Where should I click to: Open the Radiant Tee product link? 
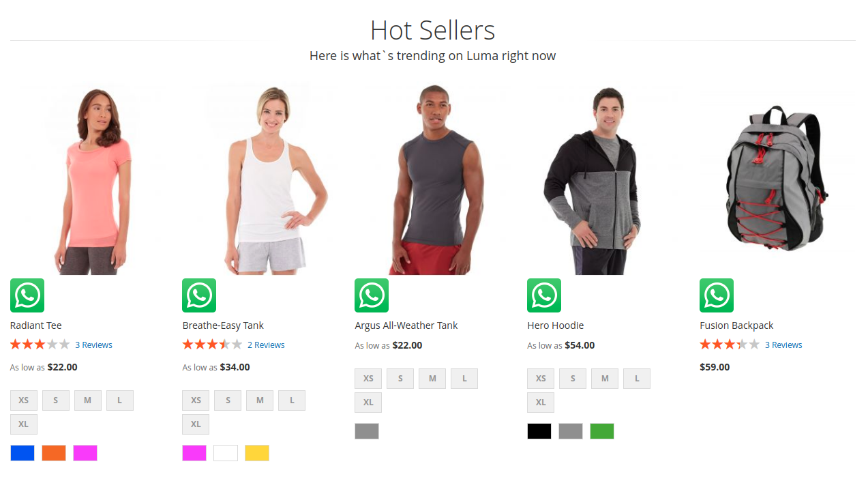(36, 325)
